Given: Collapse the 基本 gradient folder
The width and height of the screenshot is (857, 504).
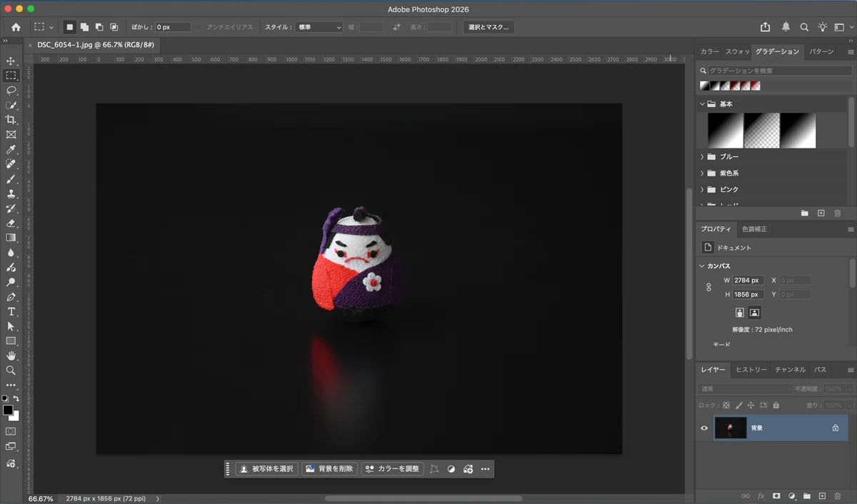Looking at the screenshot, I should coord(702,104).
